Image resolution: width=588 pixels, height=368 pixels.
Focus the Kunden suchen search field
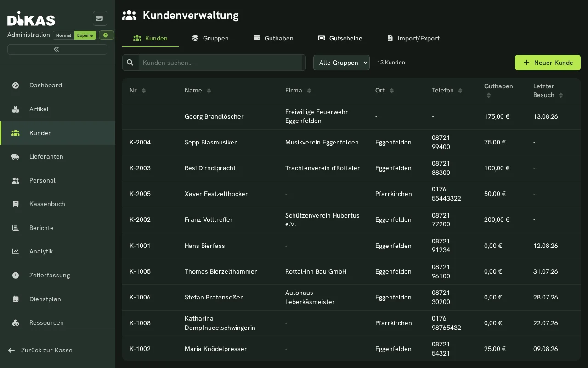[220, 63]
